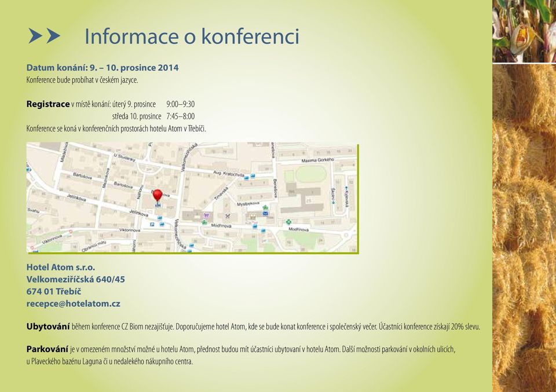The image size is (556, 392).
Task: Click the recepce@hotelatom.cz email address
Action: (x=74, y=304)
